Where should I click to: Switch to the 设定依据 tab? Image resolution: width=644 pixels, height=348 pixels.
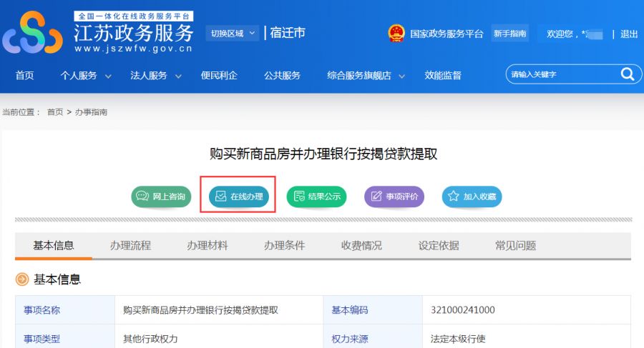pyautogui.click(x=439, y=245)
